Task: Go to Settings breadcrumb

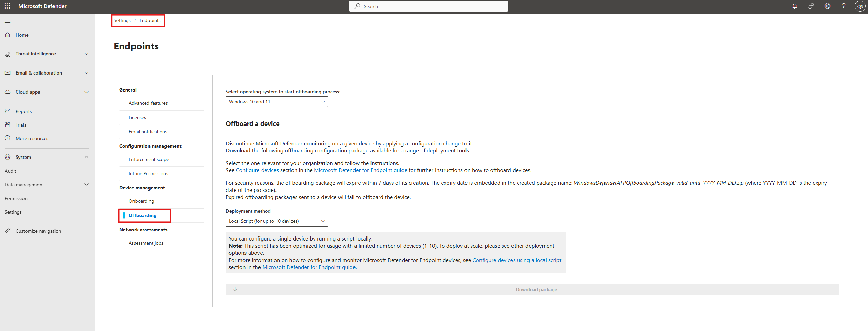Action: click(122, 20)
